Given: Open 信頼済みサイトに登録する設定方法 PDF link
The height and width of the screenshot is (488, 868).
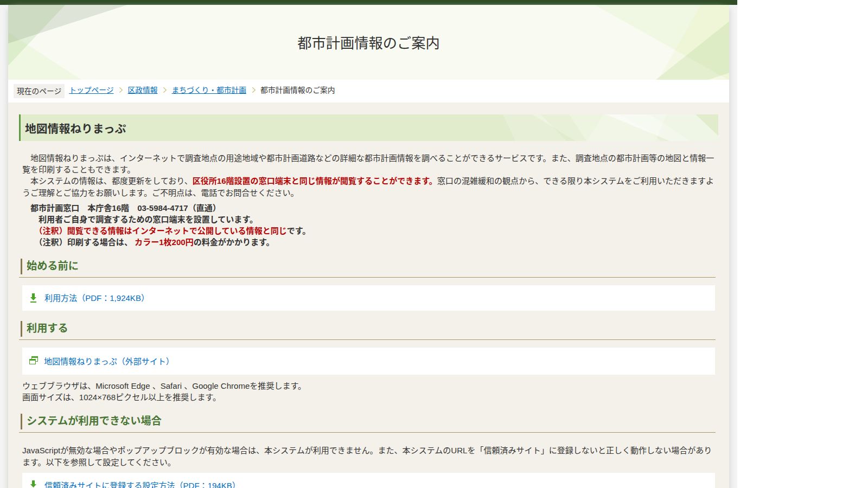Looking at the screenshot, I should (141, 484).
